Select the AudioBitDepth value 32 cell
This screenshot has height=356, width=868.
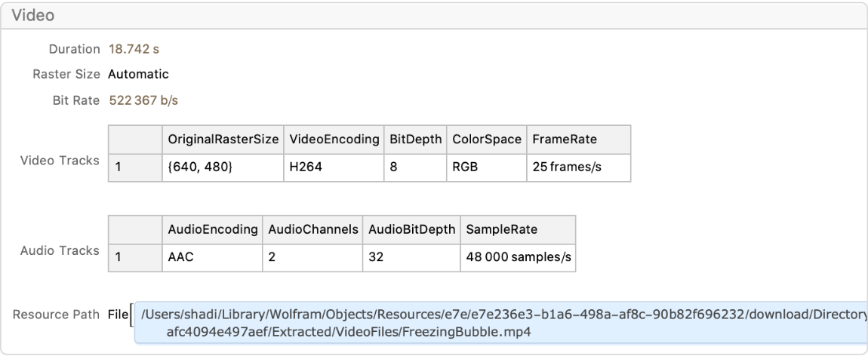[377, 256]
